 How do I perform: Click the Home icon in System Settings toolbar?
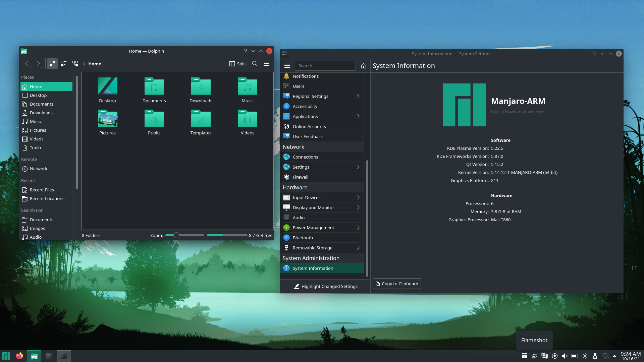pos(364,66)
